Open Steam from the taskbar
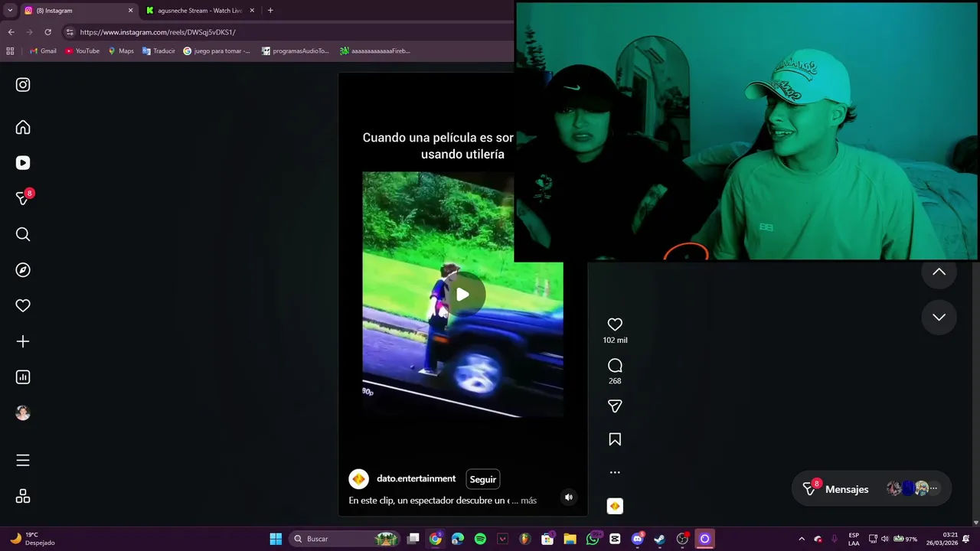The image size is (980, 551). point(659,539)
